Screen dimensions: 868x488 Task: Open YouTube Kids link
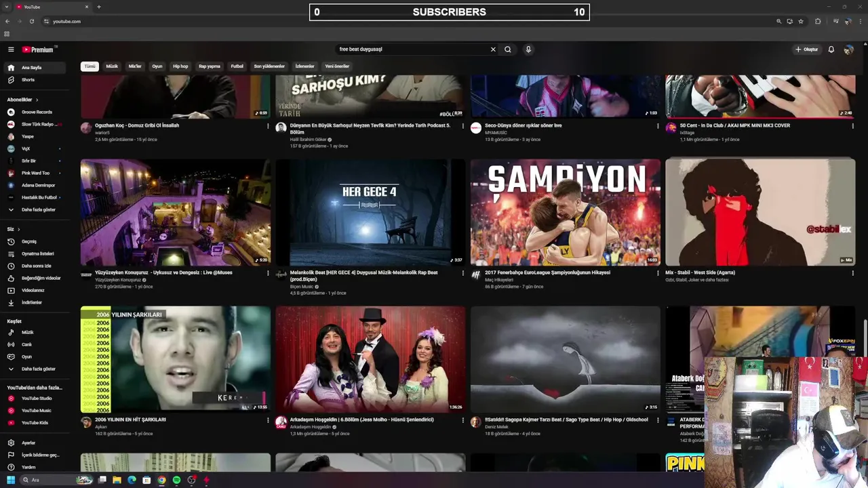35,423
